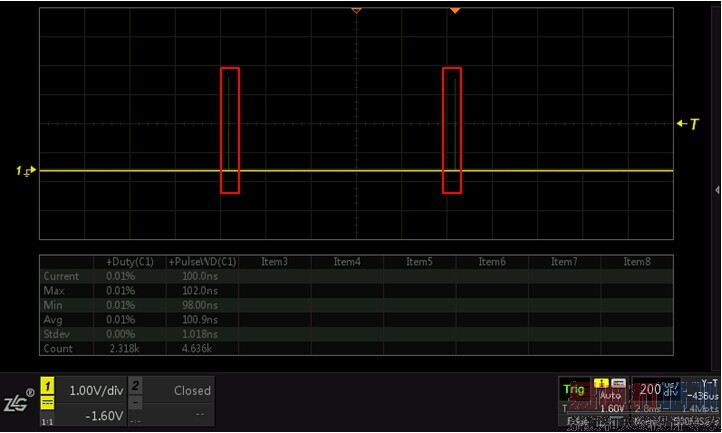Image resolution: width=722 pixels, height=433 pixels.
Task: Click the 102.0ns max pulse width value
Action: pos(200,291)
